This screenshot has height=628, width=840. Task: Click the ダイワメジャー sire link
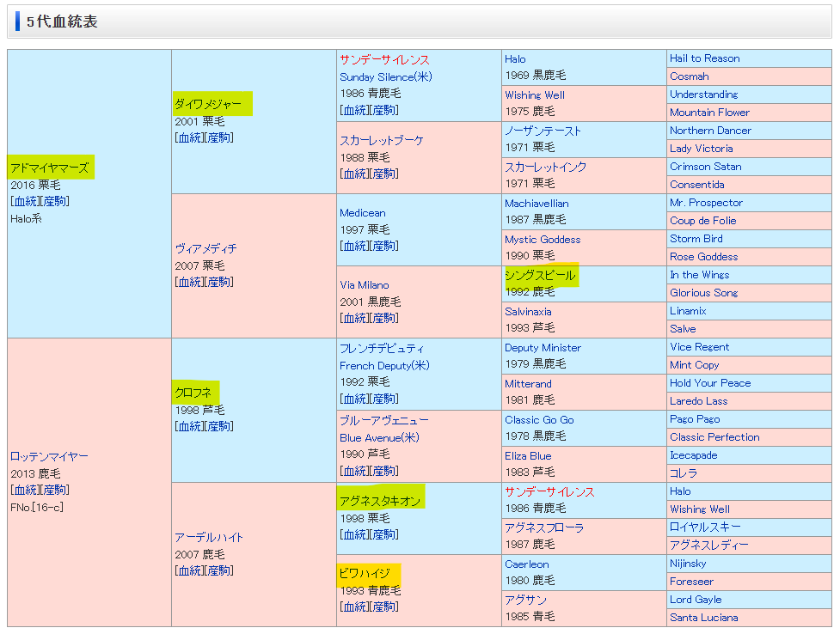207,104
